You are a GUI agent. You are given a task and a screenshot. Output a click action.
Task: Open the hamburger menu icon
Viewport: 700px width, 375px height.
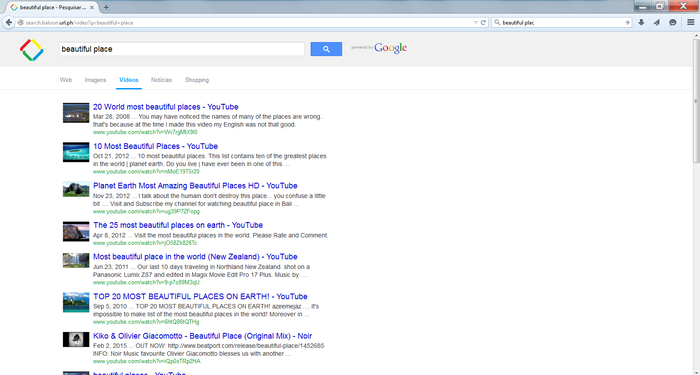691,22
